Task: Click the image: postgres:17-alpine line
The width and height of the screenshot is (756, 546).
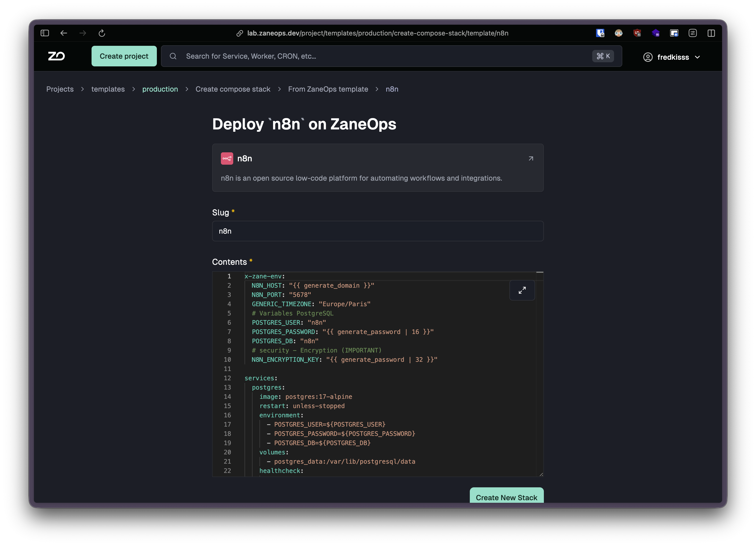Action: click(306, 397)
